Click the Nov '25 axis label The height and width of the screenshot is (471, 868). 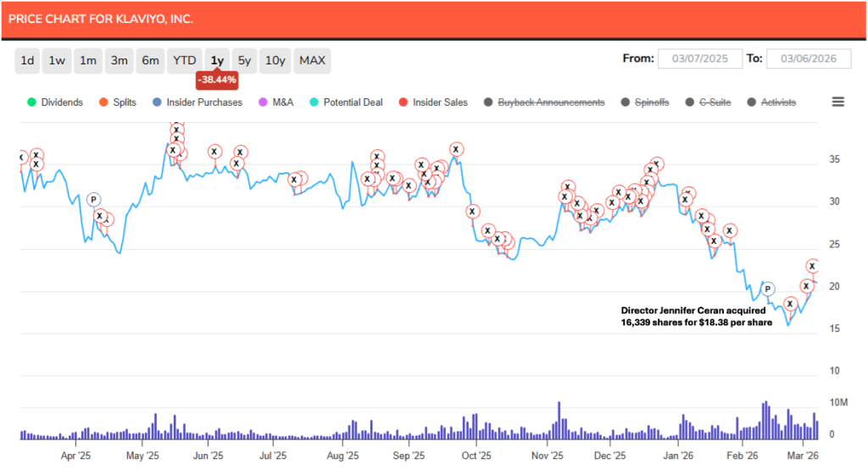pos(547,456)
